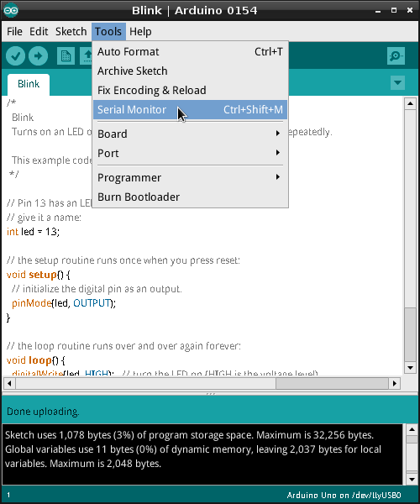Viewport: 420px width, 504px height.
Task: Expand the Board submenu
Action: point(190,134)
